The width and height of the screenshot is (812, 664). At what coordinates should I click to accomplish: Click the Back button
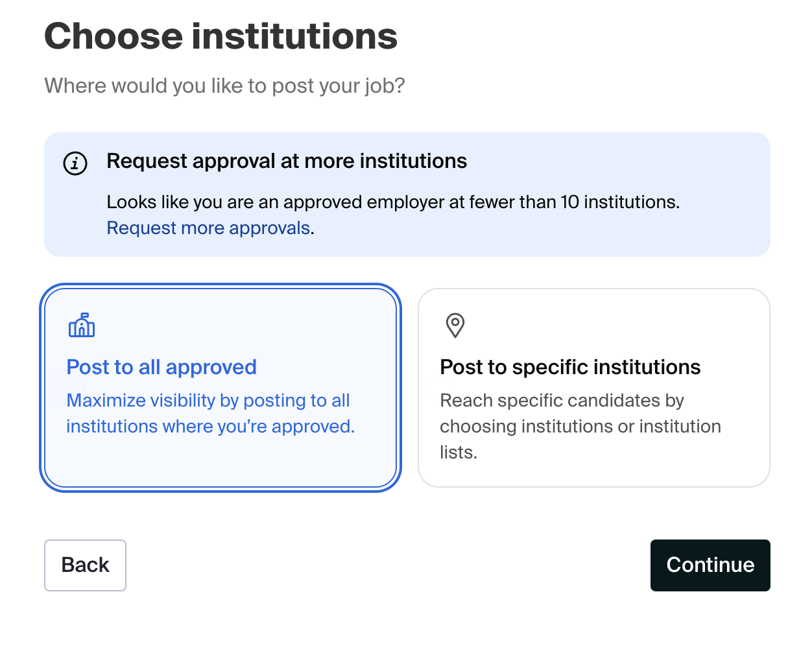click(x=85, y=565)
